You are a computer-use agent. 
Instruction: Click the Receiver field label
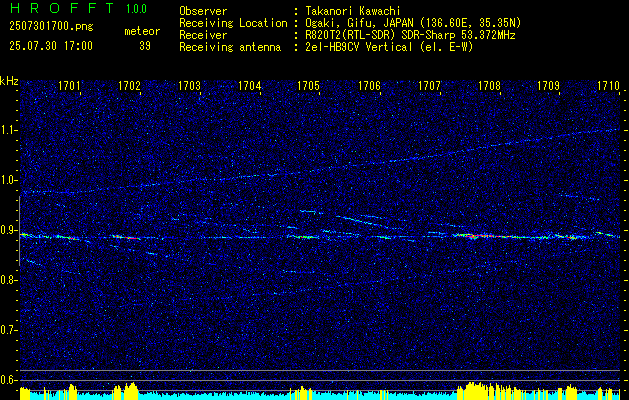[x=203, y=35]
